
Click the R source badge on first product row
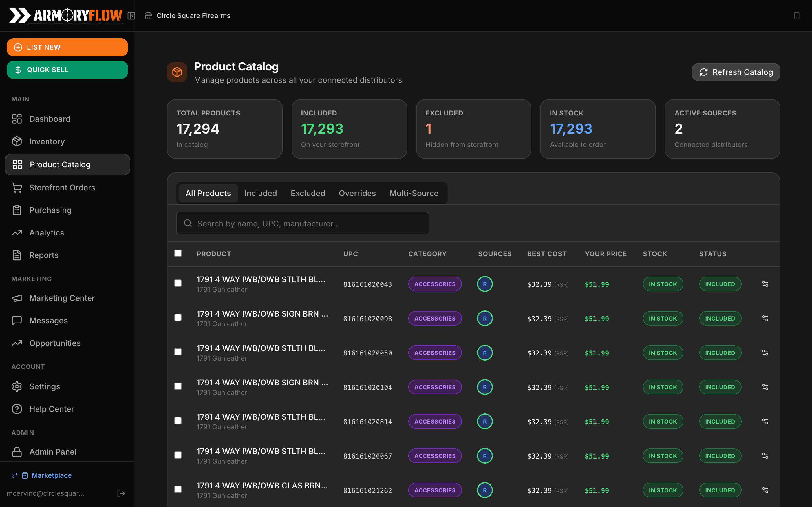pos(484,284)
